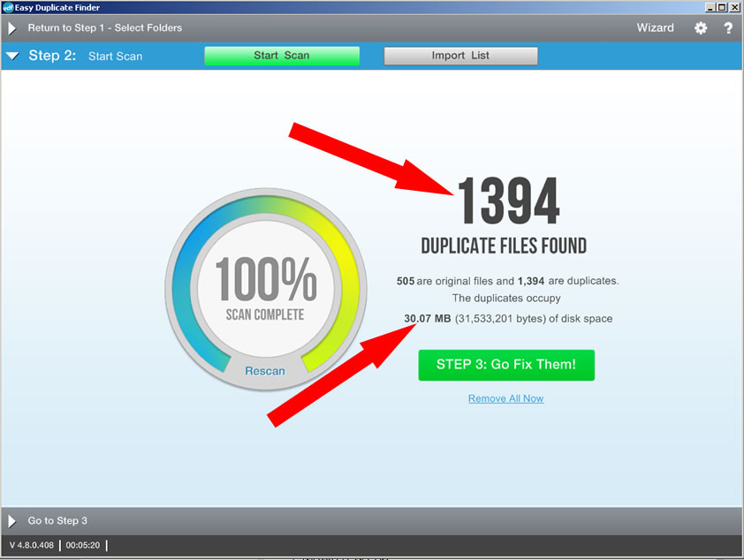Expand the Go to Step 3 arrow
This screenshot has height=560, width=744.
tap(11, 521)
